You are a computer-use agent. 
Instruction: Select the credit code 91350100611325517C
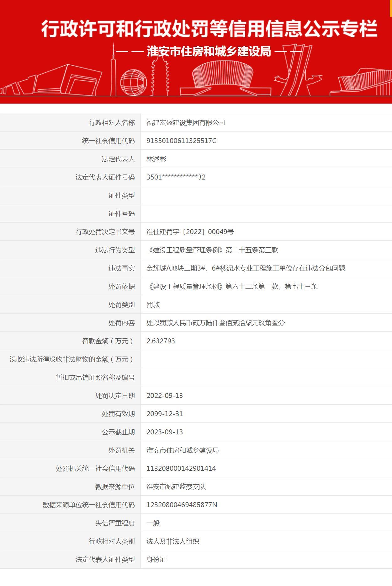tap(181, 141)
